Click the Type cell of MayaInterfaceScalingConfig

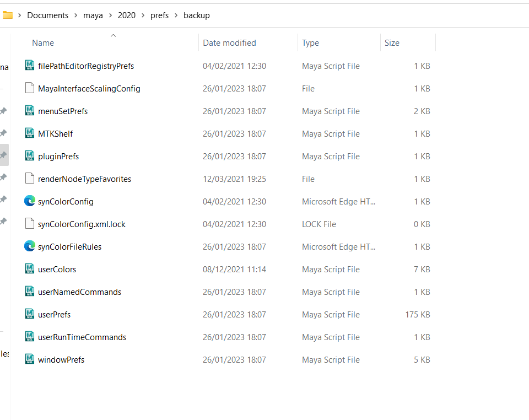pos(308,89)
